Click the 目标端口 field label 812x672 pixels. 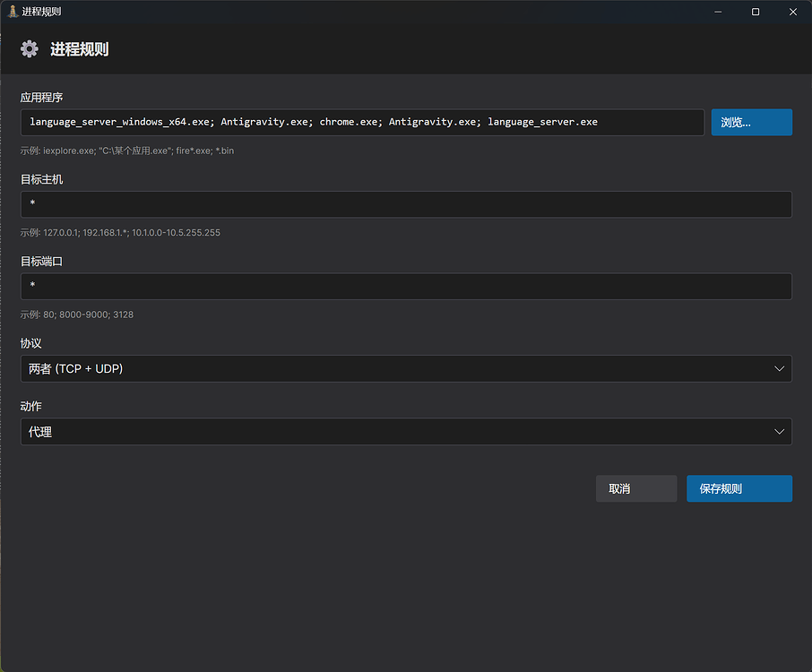pyautogui.click(x=41, y=262)
